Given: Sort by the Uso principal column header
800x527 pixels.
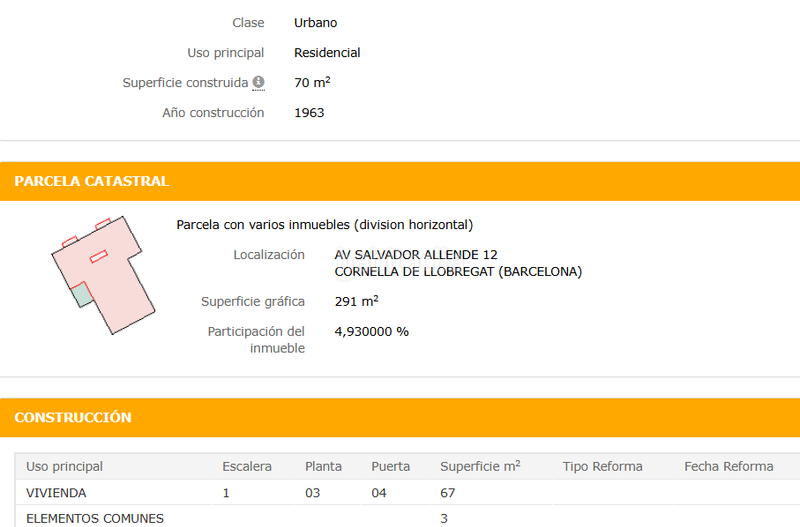Looking at the screenshot, I should pos(64,466).
